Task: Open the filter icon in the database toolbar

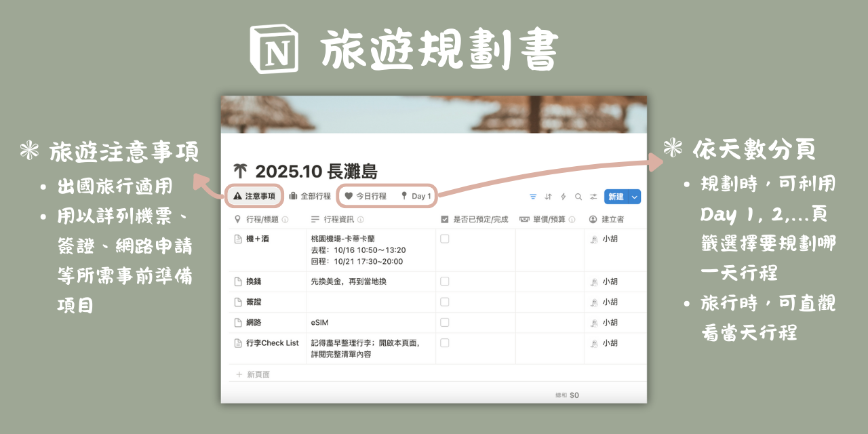Action: tap(533, 197)
